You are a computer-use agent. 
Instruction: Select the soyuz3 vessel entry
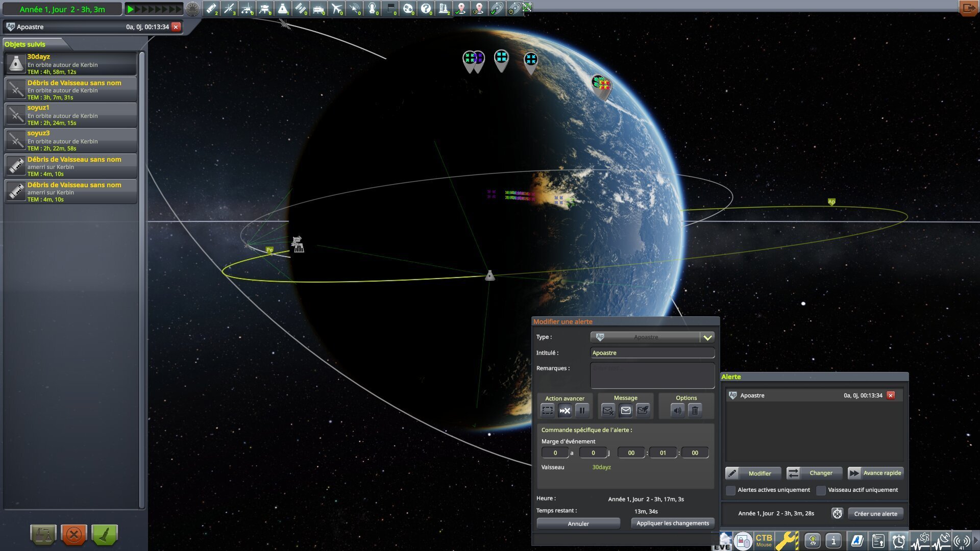70,140
